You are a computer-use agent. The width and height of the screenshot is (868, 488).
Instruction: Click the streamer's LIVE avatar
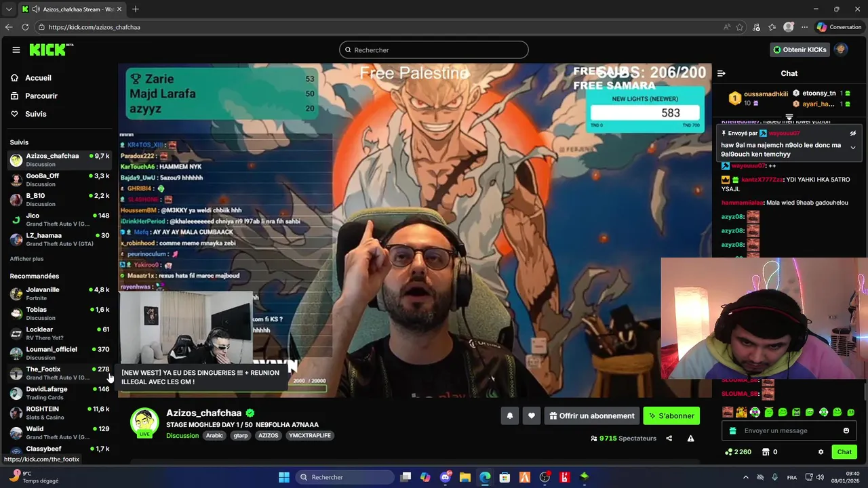(x=144, y=423)
